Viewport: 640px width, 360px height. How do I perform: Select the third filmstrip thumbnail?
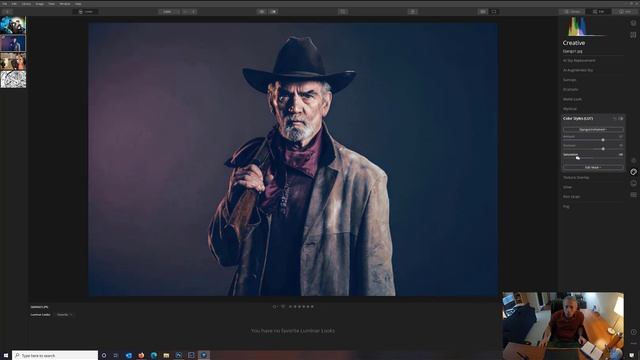(13, 61)
